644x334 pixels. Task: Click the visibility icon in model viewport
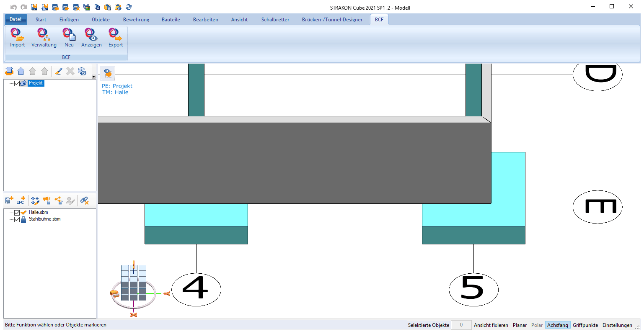coord(108,73)
